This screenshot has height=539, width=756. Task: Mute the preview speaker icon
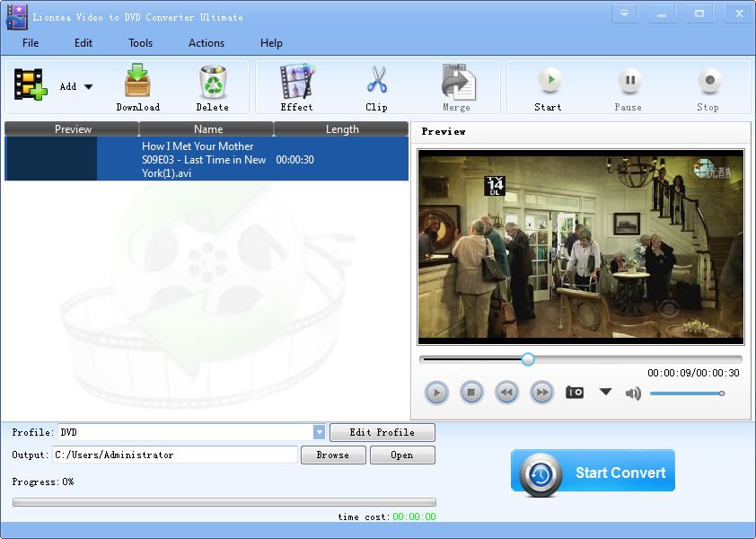pyautogui.click(x=633, y=393)
